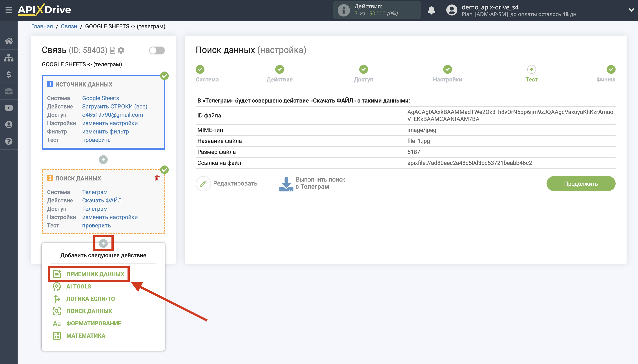638x364 pixels.
Task: Open the проверить link in Поиск данных block
Action: [96, 225]
